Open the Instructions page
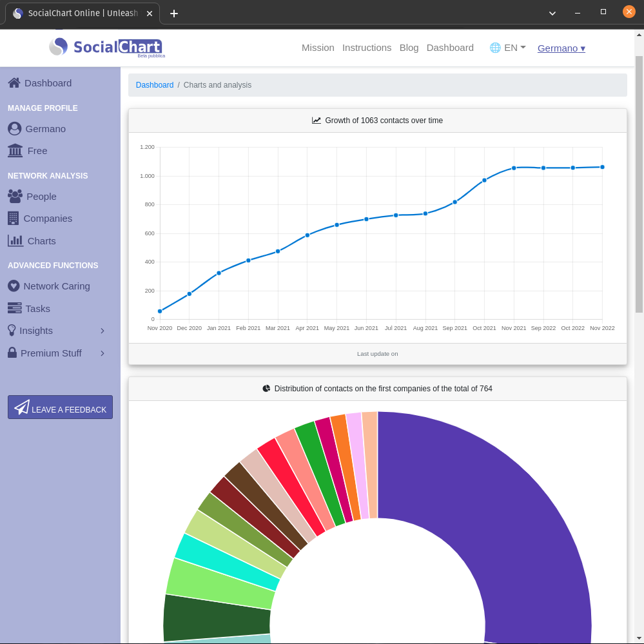 (x=367, y=48)
